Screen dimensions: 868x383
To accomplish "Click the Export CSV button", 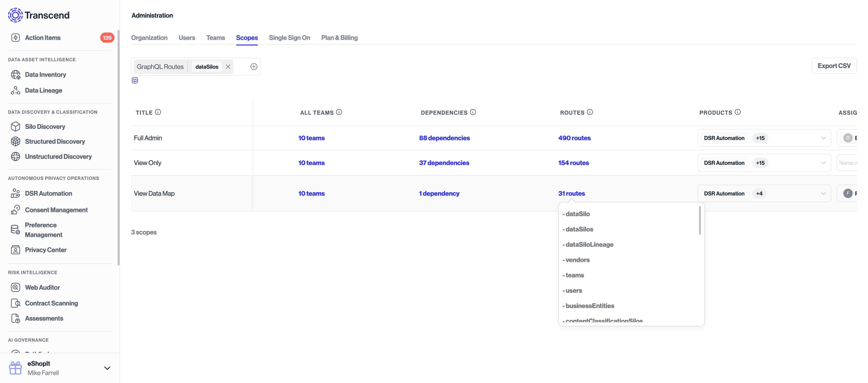I will 834,65.
